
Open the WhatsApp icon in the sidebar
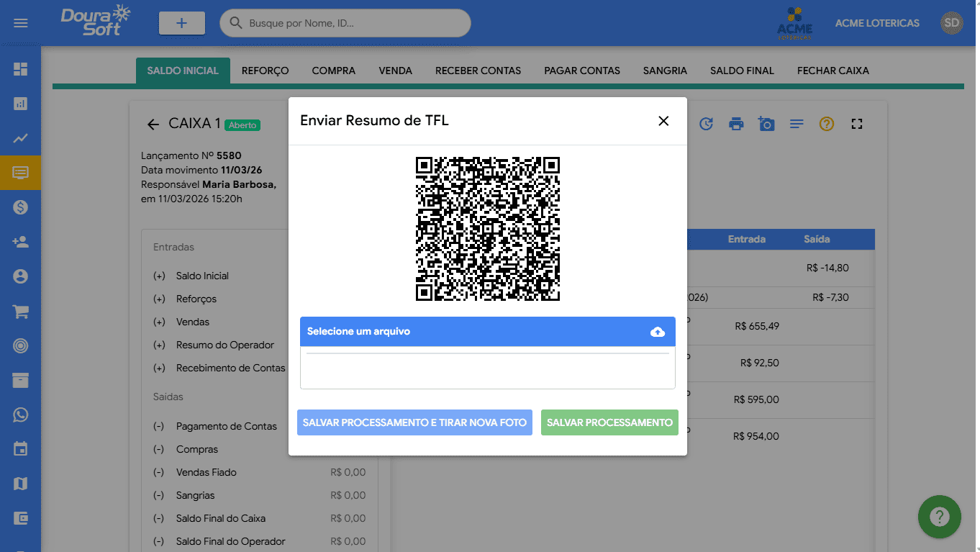click(21, 415)
